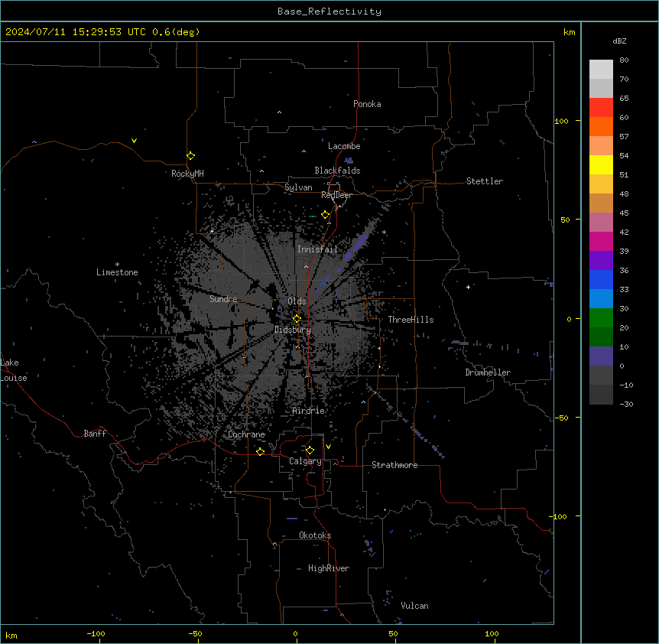Click the asterisk marker above Limestone
Image resolution: width=659 pixels, height=644 pixels.
pos(117,265)
